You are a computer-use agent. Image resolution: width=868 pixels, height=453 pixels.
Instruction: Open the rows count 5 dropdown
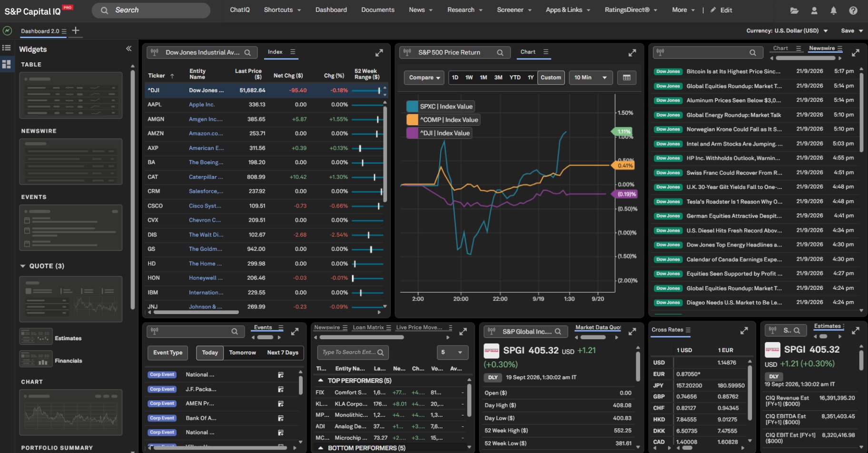coord(453,353)
